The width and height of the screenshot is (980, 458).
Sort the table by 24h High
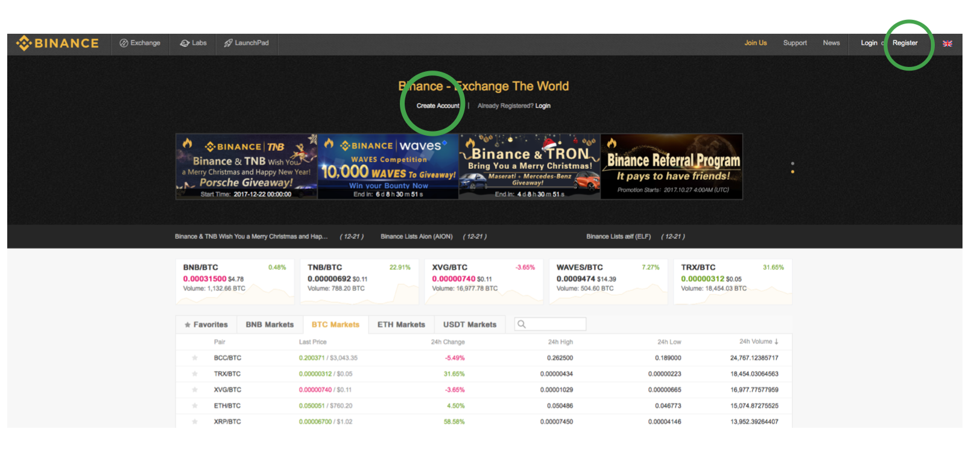coord(560,342)
